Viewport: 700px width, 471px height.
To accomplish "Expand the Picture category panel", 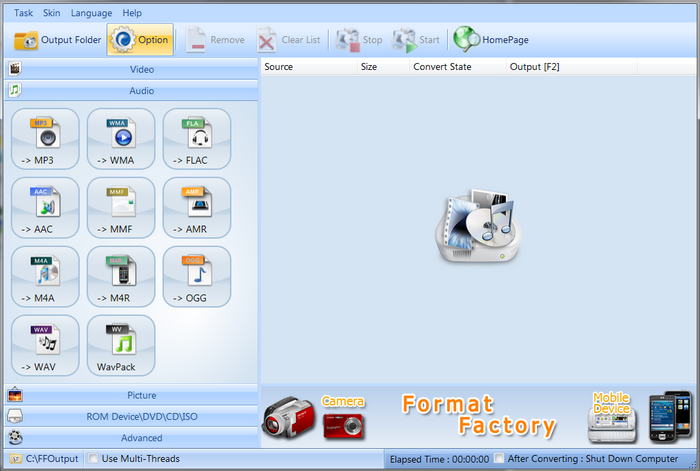I will pyautogui.click(x=131, y=395).
